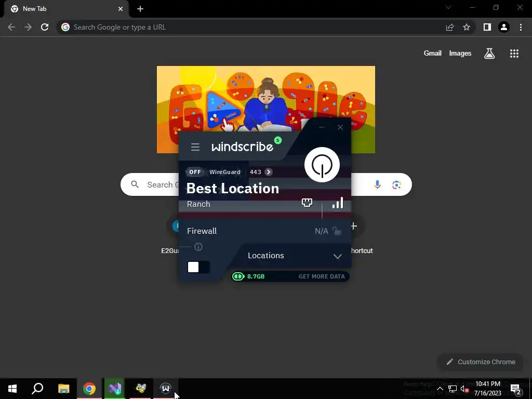Click the Best Location title
The height and width of the screenshot is (399, 532).
click(x=233, y=188)
